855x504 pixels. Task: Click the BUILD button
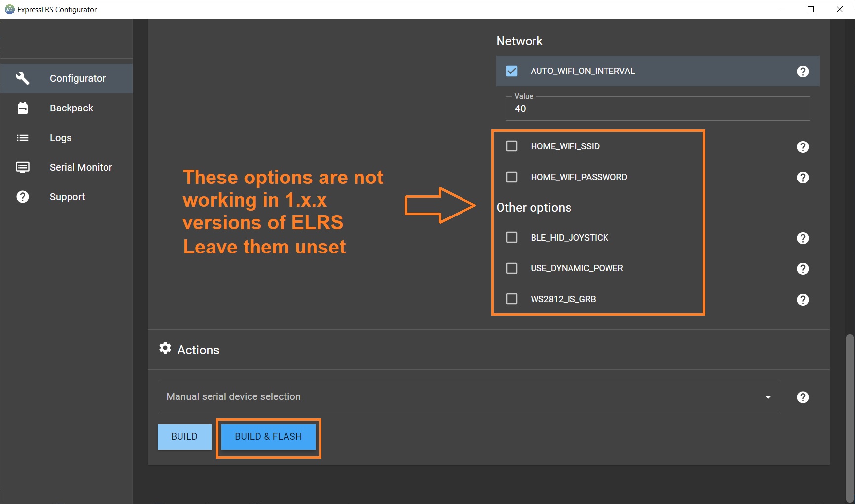[184, 437]
